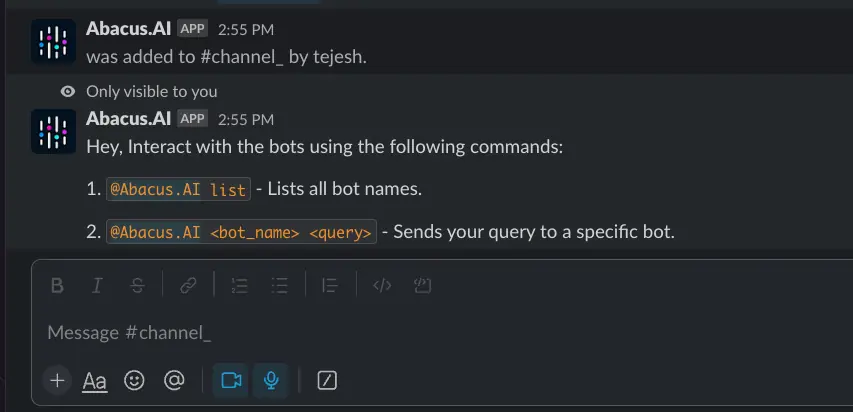This screenshot has height=412, width=853.
Task: Toggle italic text formatting
Action: [97, 286]
